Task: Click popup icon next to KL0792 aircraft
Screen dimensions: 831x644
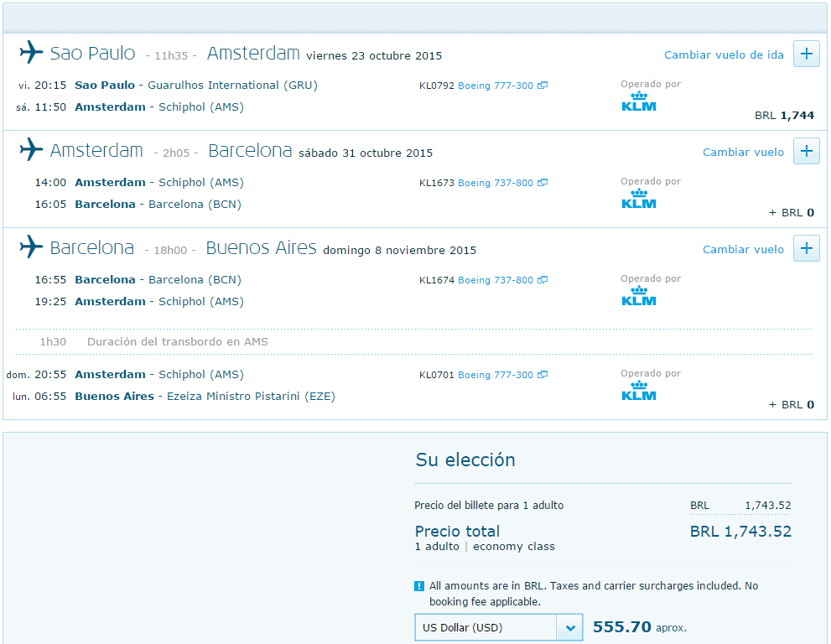Action: click(x=543, y=86)
